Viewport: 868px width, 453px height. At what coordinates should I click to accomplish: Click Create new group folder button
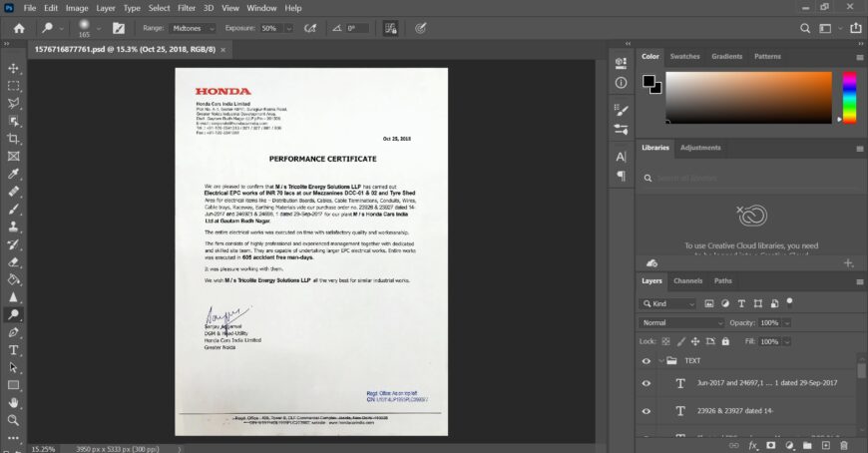click(807, 445)
